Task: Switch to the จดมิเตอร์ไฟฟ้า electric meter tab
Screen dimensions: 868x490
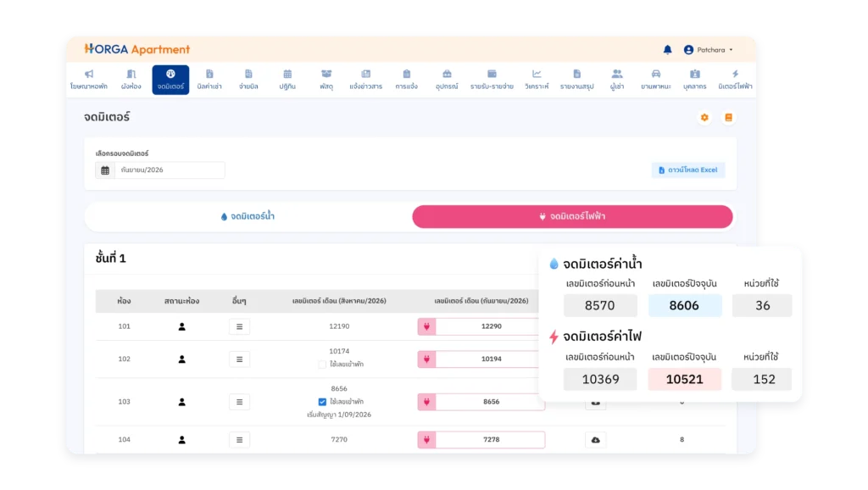Action: point(572,216)
